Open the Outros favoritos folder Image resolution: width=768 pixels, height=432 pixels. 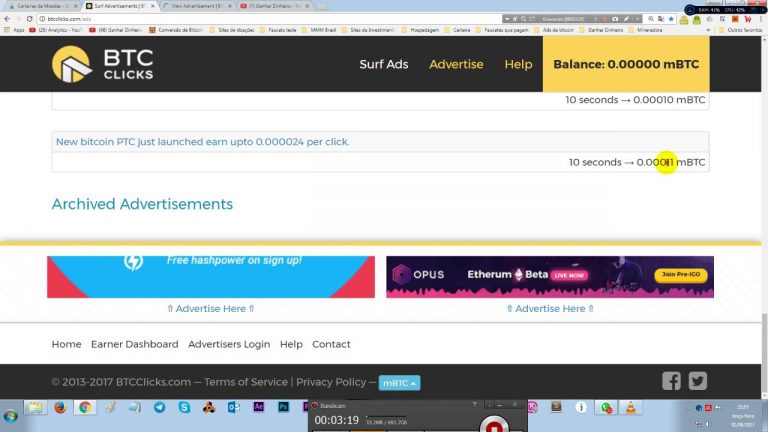(x=740, y=30)
